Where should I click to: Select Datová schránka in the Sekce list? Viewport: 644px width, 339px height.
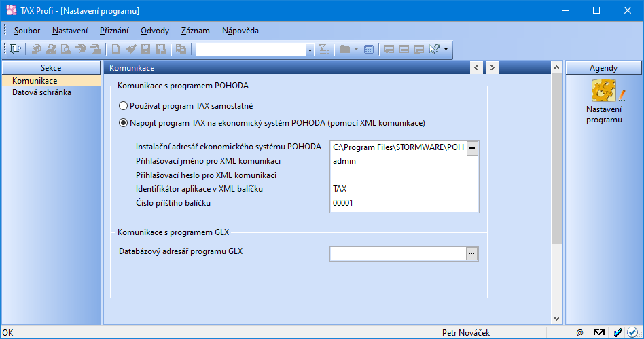(x=51, y=92)
